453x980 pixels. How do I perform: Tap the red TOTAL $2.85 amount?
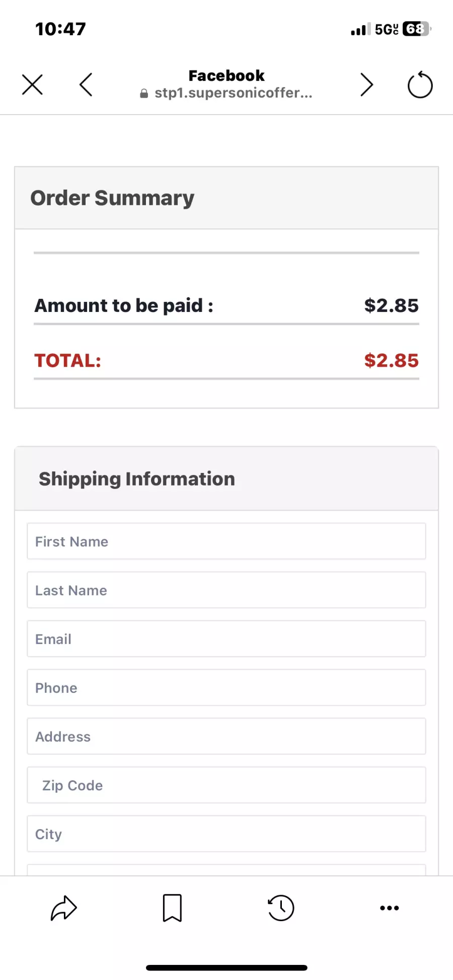(x=392, y=360)
